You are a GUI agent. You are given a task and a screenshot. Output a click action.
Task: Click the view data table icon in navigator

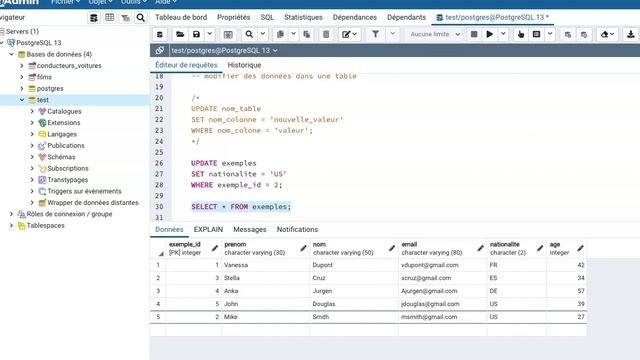point(109,18)
